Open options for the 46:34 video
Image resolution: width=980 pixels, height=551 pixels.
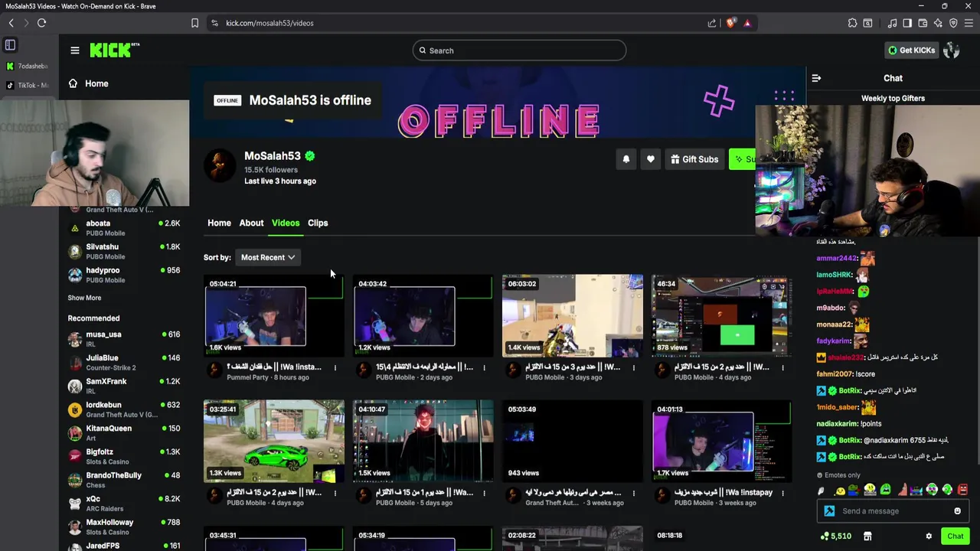pos(782,367)
